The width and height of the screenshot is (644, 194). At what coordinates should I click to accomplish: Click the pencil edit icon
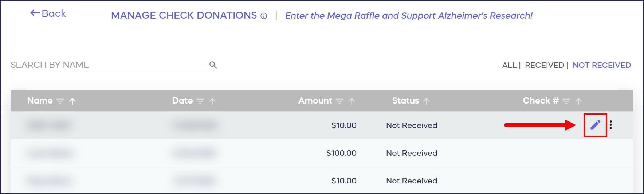(595, 125)
